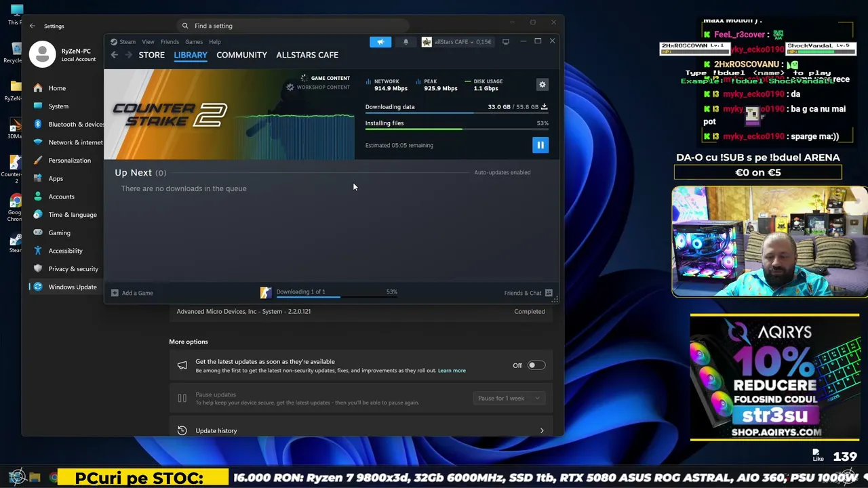868x488 pixels.
Task: Click the Up Next queue heading
Action: point(140,173)
